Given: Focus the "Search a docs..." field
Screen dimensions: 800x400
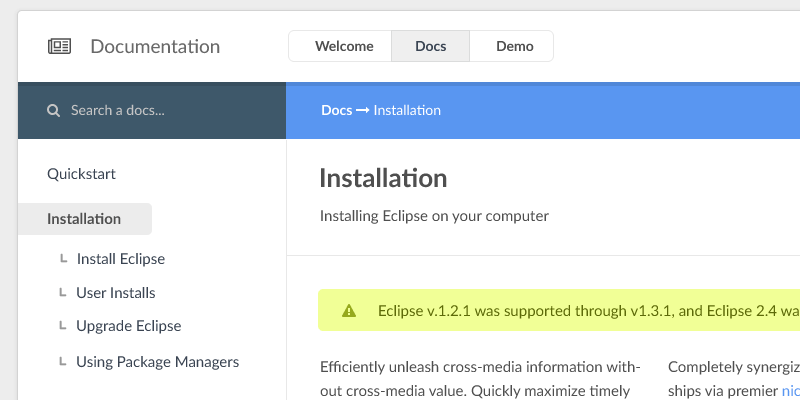Looking at the screenshot, I should [160, 111].
